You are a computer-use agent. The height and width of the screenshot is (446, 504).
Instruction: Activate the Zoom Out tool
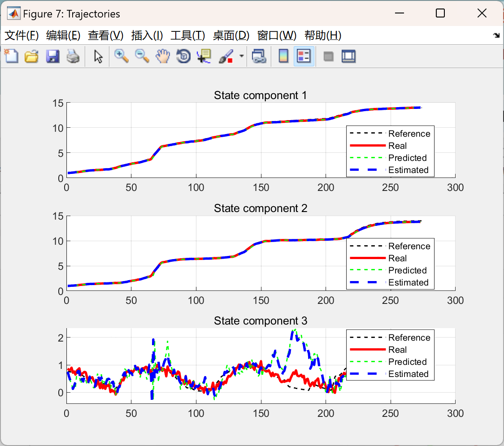coord(142,56)
